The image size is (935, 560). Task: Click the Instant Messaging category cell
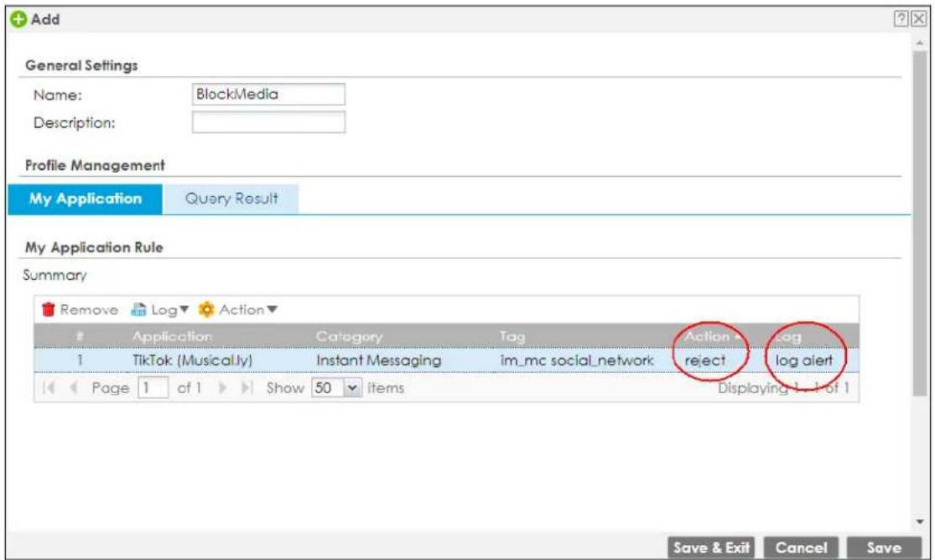[x=379, y=360]
